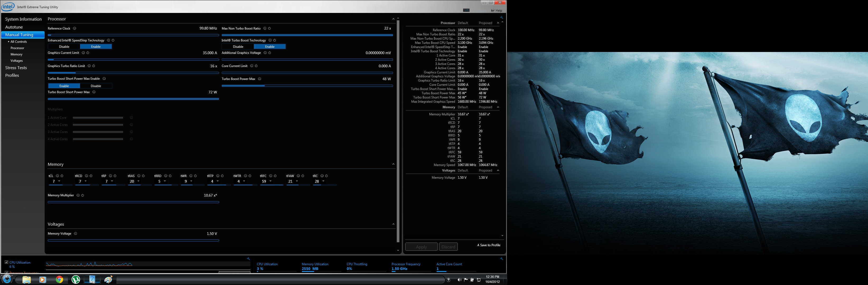The image size is (868, 285).
Task: Click info icon beside Core Current Limit
Action: click(x=252, y=66)
